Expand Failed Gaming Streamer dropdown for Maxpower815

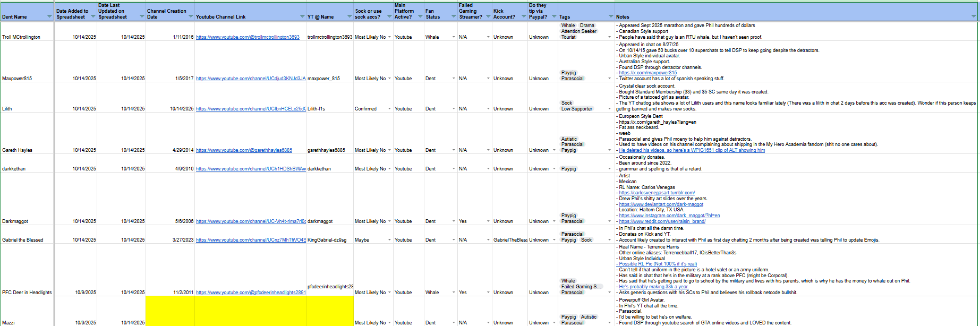pos(488,79)
